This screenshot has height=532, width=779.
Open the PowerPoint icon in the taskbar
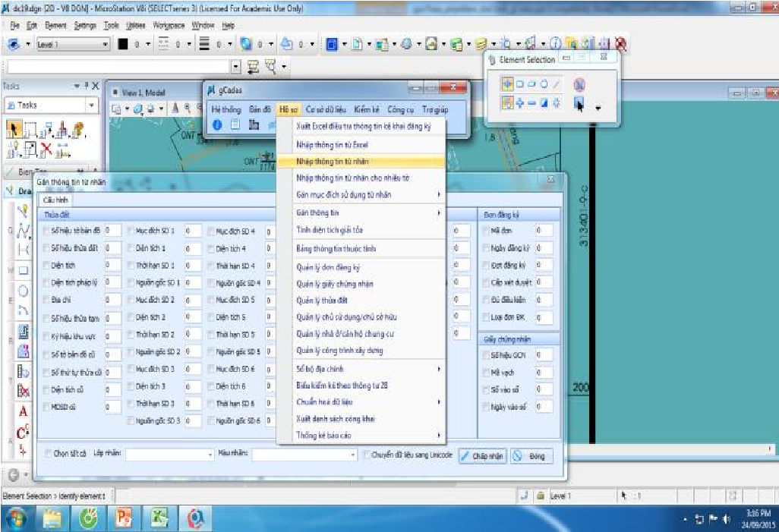(x=125, y=518)
